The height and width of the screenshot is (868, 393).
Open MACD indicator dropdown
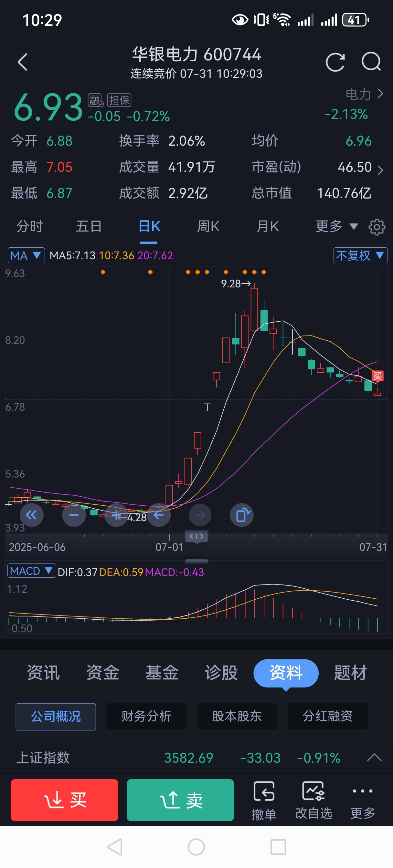[x=31, y=571]
